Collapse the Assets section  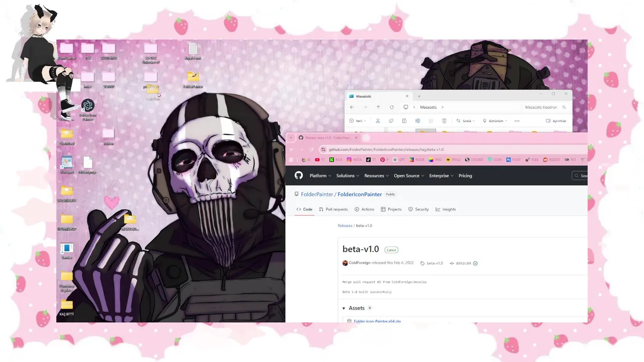coord(357,308)
